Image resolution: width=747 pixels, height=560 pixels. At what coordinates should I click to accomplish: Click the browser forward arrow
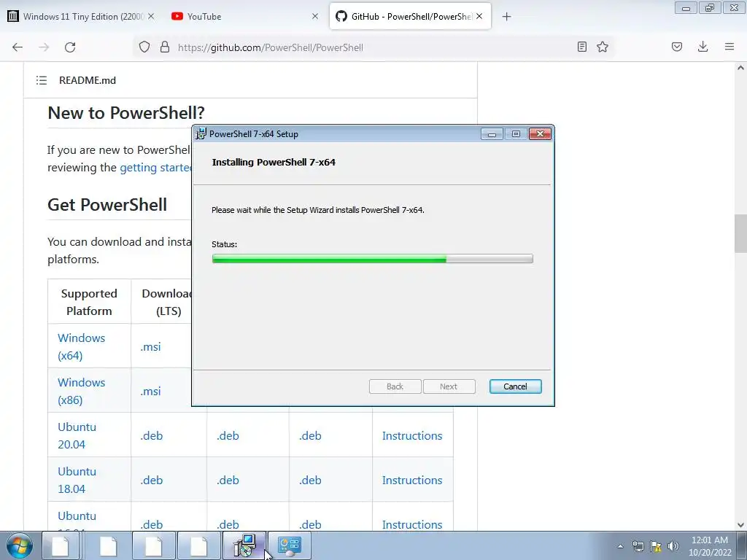(x=44, y=47)
